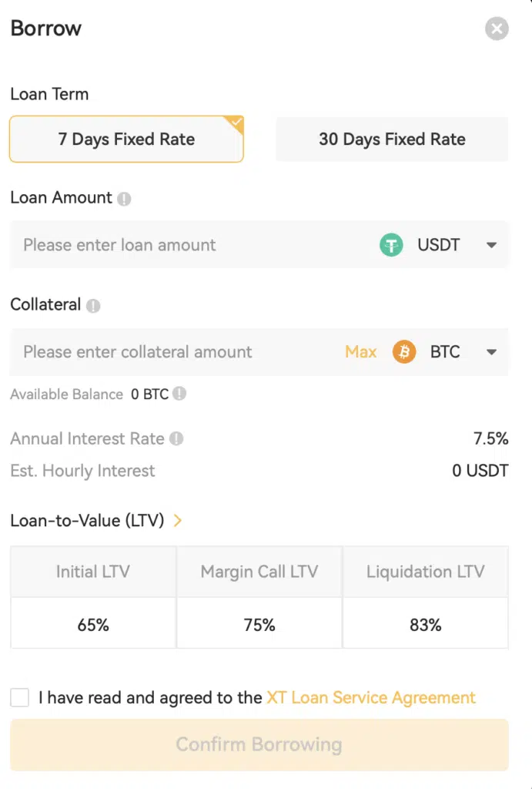The image size is (532, 789).
Task: Click the USDT Tether coin icon
Action: click(391, 245)
